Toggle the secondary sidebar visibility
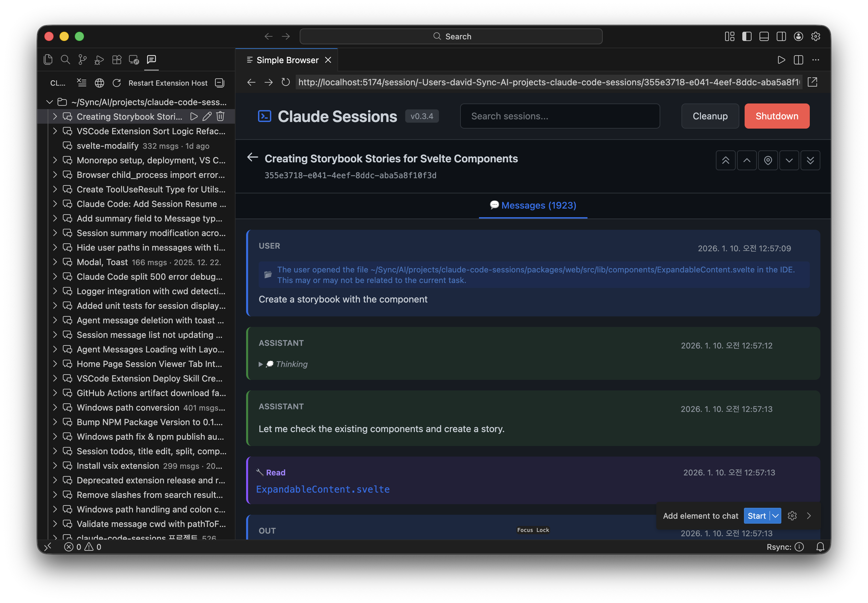The width and height of the screenshot is (868, 603). coord(781,36)
